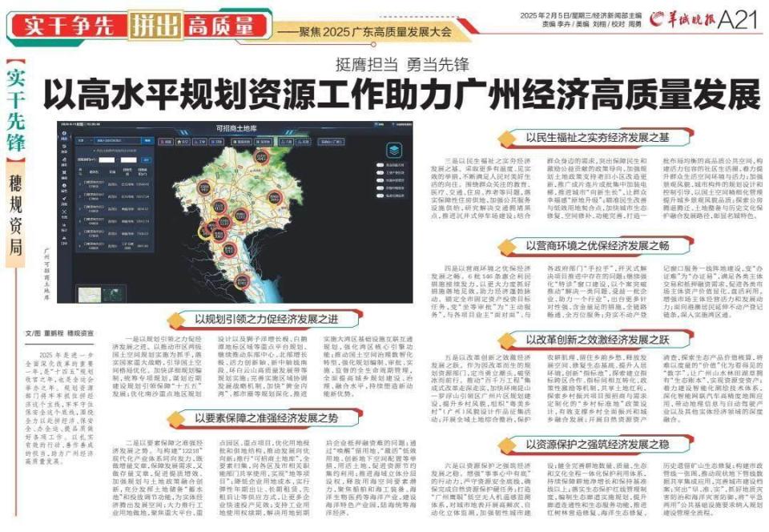Open the type dropdown left of the search box

[84, 141]
